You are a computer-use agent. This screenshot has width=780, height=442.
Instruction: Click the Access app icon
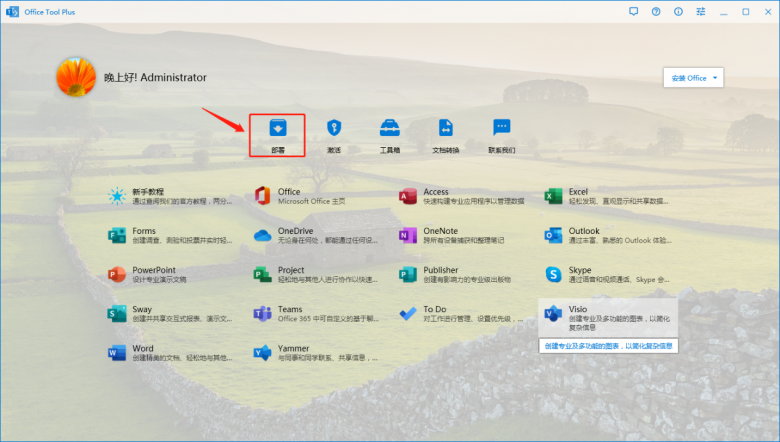(408, 196)
